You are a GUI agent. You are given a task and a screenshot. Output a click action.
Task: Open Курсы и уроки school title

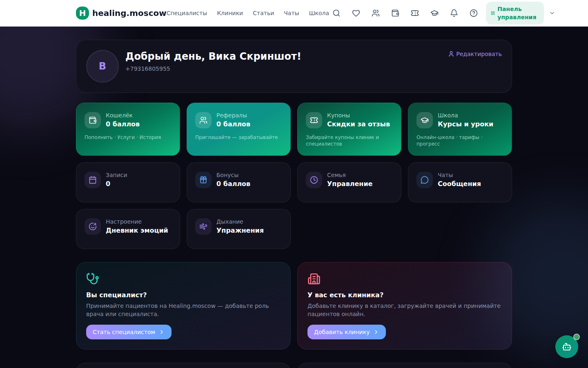[465, 124]
